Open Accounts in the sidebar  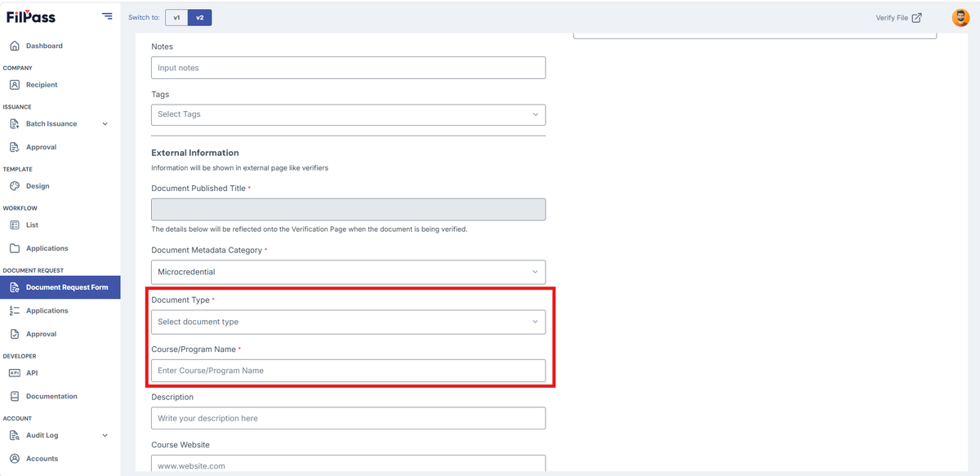point(42,459)
